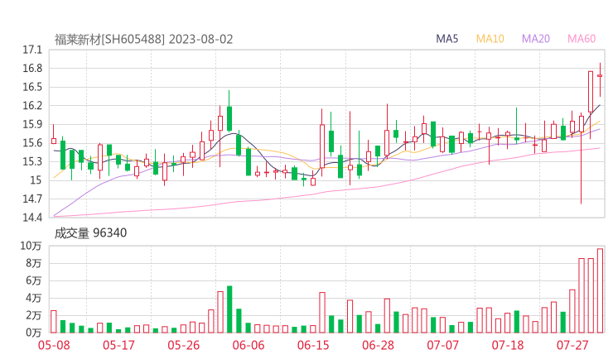Select the last and tallest red volume bar
This screenshot has width=613, height=364.
[600, 290]
